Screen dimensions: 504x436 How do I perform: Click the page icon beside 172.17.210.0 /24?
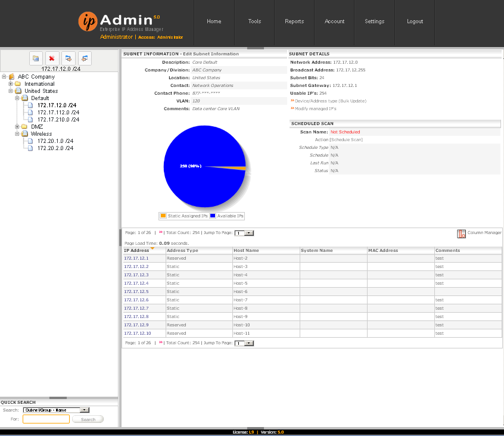[x=30, y=120]
